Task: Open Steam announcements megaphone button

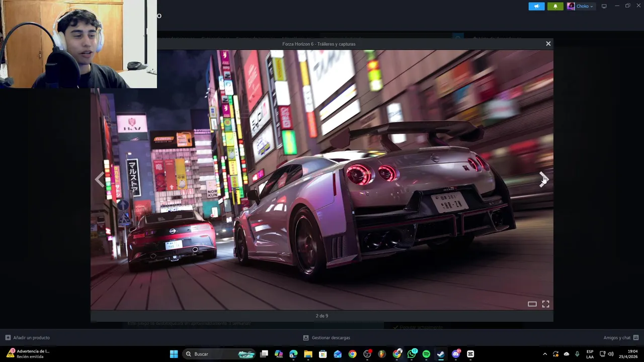Action: (x=536, y=6)
